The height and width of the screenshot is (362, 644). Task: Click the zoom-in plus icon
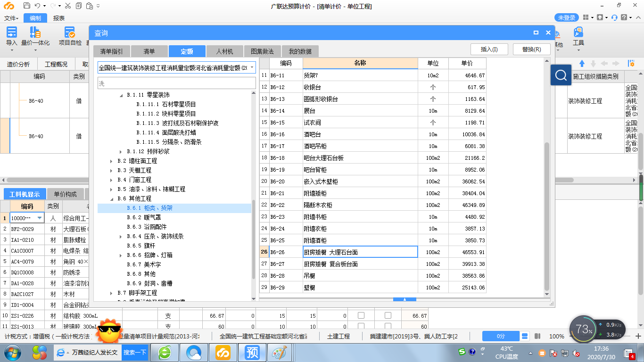639,336
